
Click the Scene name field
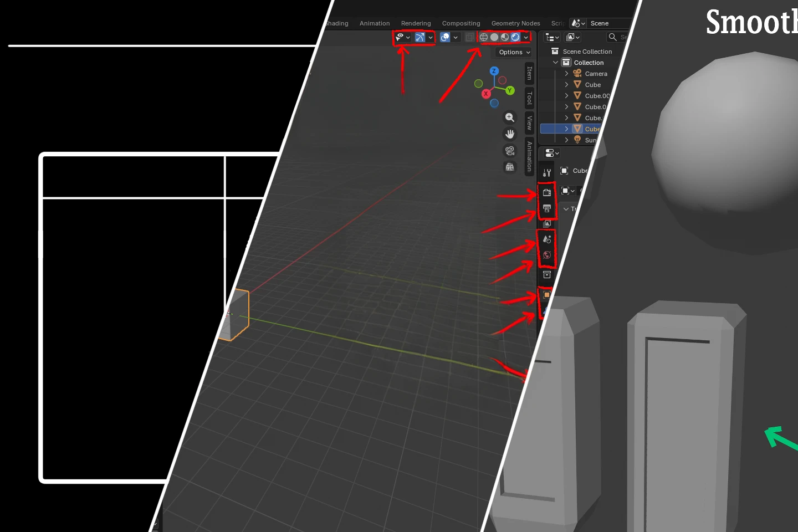click(608, 23)
